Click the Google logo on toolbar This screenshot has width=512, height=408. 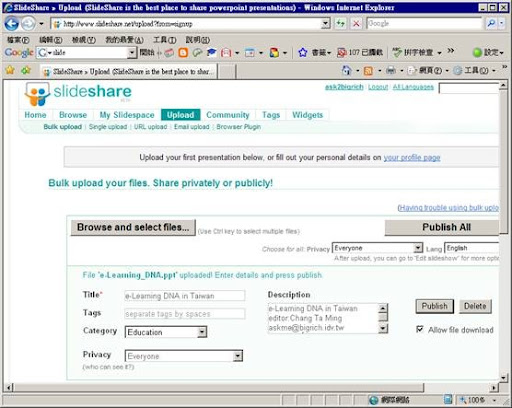tap(19, 52)
